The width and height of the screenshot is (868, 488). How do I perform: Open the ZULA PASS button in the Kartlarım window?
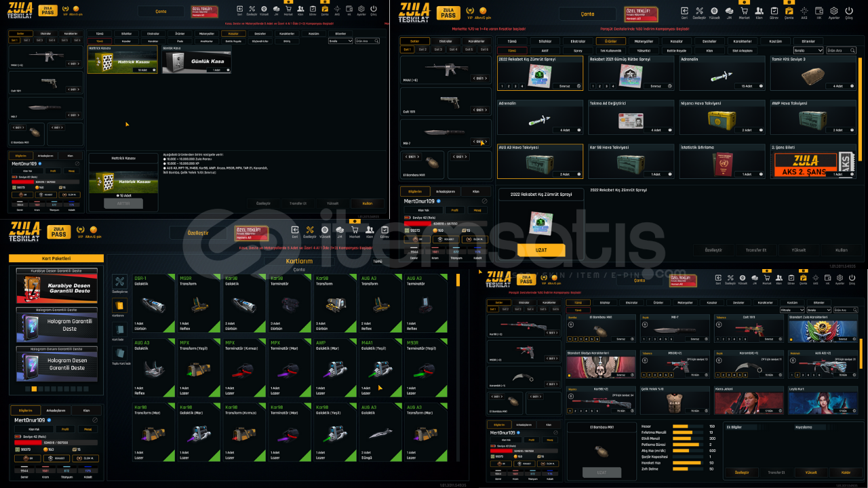(x=59, y=232)
